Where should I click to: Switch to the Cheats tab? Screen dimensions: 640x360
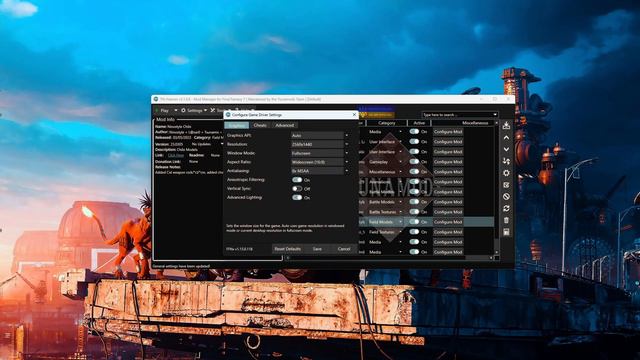[260, 125]
